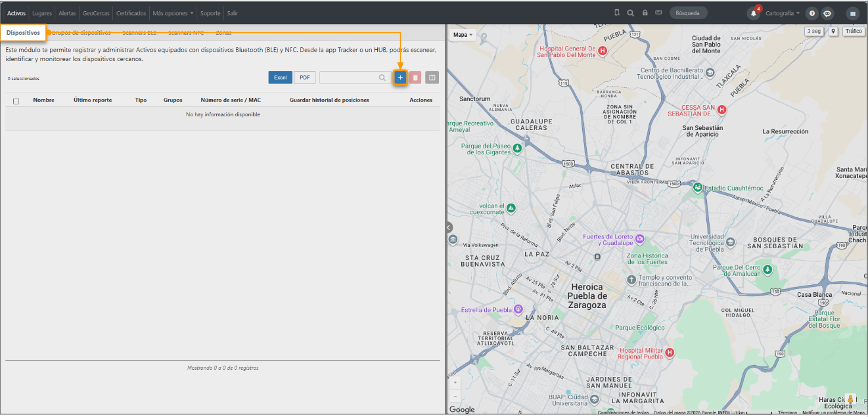Click the ruler measure icon in top bar
868x417 pixels.
[x=658, y=12]
